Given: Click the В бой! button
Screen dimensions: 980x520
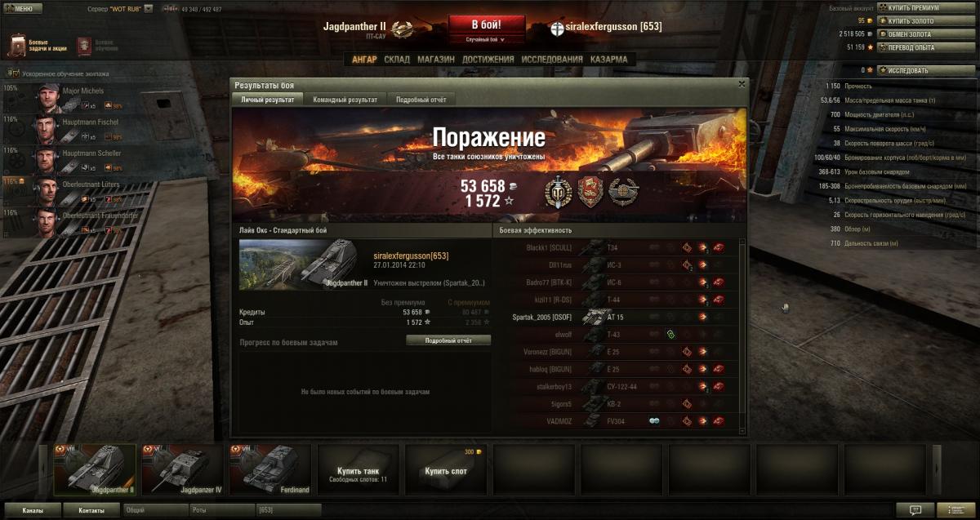Looking at the screenshot, I should (486, 24).
